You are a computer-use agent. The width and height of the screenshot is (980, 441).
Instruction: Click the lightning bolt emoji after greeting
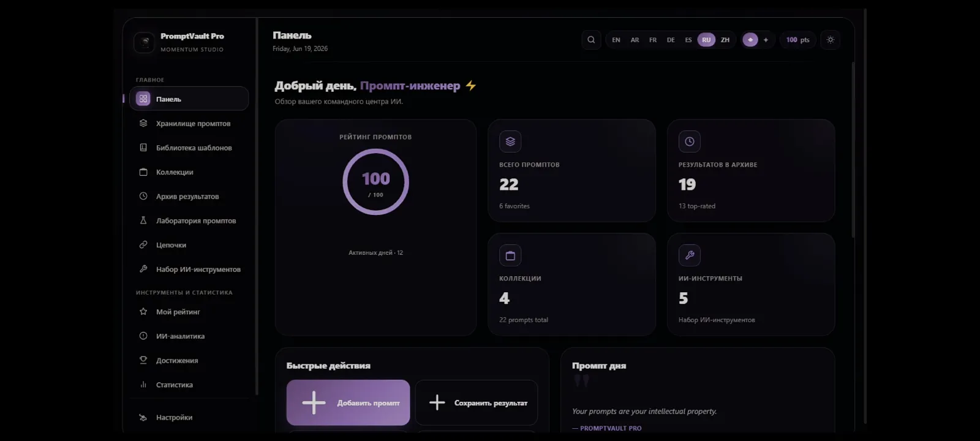click(x=470, y=86)
